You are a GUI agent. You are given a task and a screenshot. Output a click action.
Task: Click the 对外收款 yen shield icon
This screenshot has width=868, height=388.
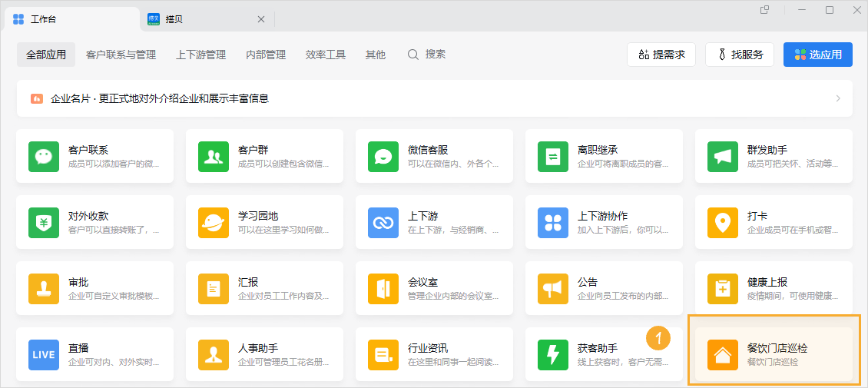coord(43,223)
